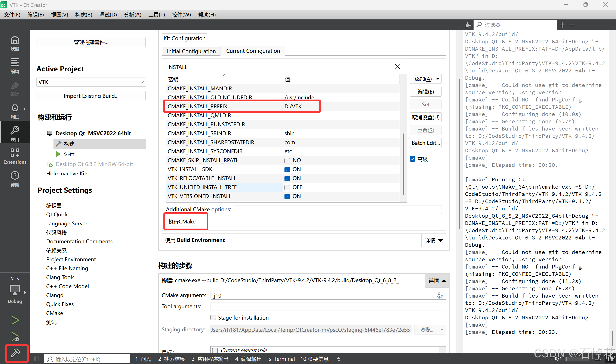Click the Start Debugging run icon
Viewport: 616px width, 364px height.
click(15, 336)
